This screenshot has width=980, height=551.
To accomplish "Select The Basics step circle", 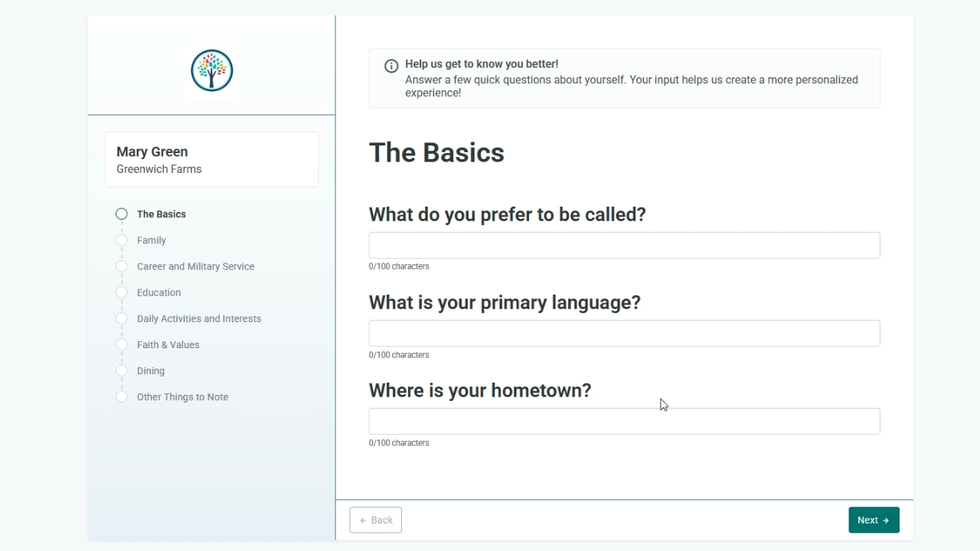I will [122, 214].
